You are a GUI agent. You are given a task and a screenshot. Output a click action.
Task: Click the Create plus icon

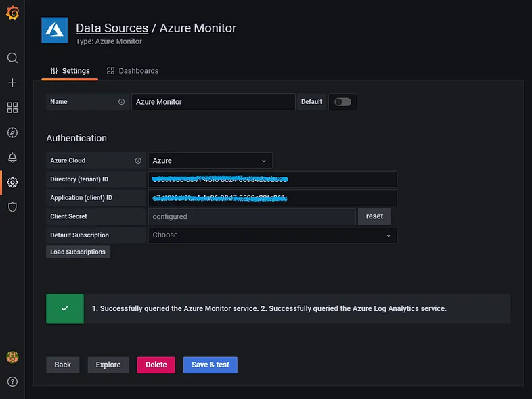tap(13, 83)
